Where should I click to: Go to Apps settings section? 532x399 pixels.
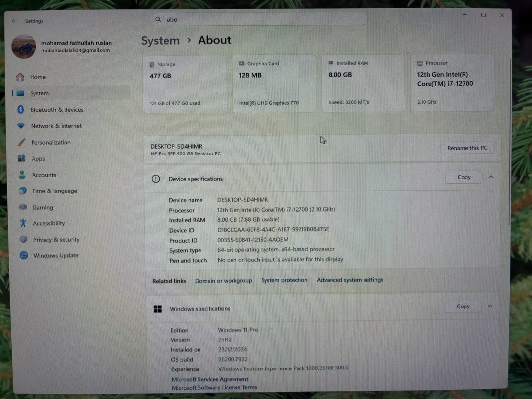click(x=38, y=159)
